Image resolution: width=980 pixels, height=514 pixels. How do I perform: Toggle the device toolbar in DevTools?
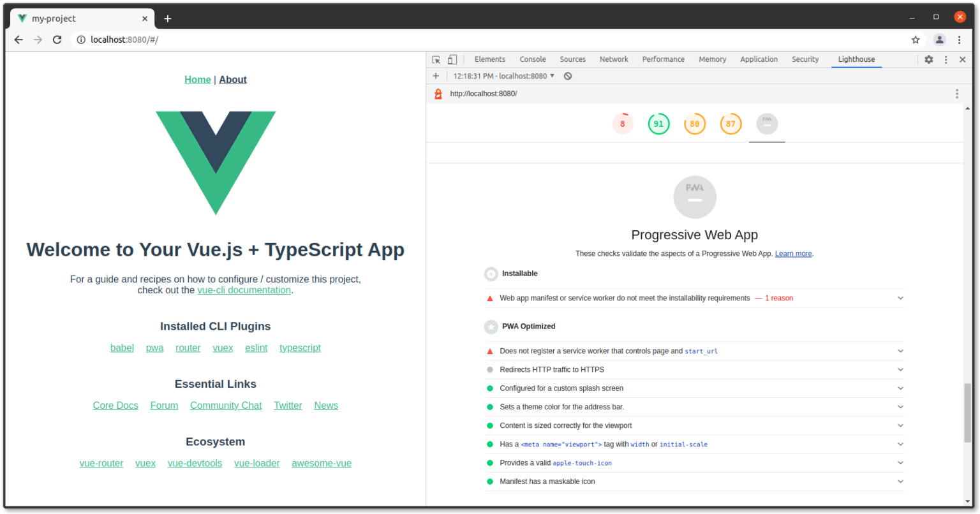[452, 59]
